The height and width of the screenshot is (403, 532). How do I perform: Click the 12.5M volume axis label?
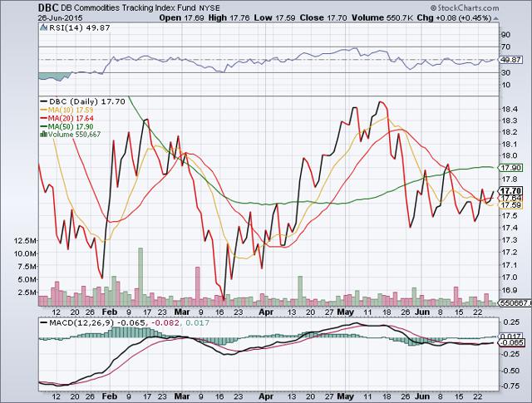(x=25, y=240)
